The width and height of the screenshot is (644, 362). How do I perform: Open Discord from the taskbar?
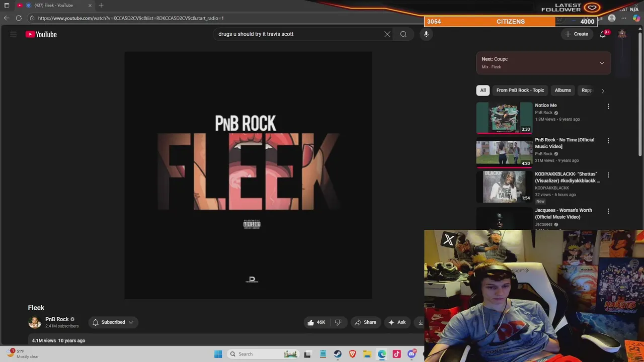coord(412,354)
